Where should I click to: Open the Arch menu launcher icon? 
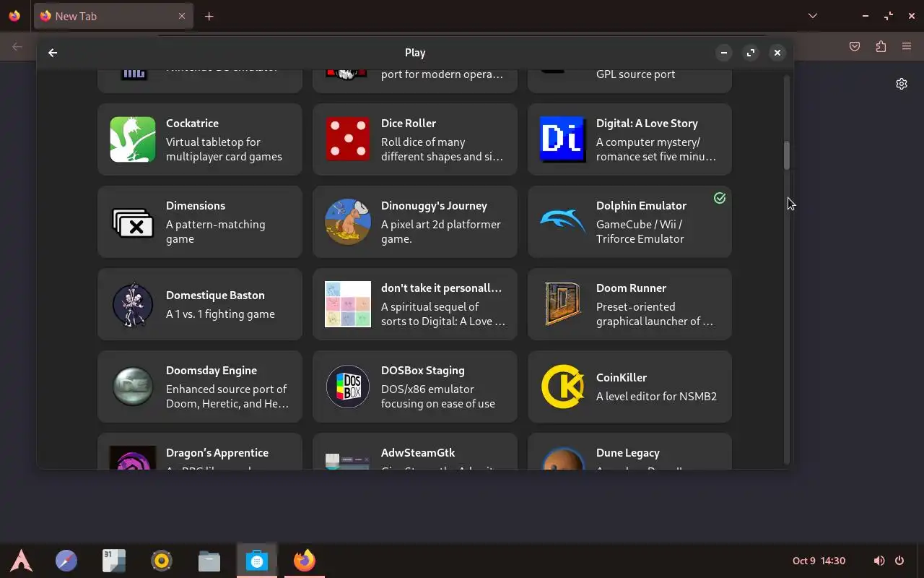coord(22,561)
